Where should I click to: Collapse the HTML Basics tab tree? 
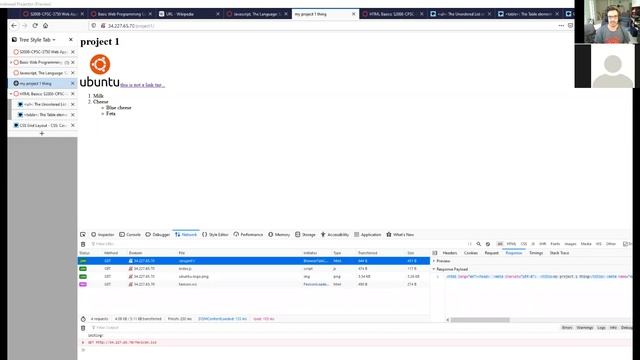point(11,94)
